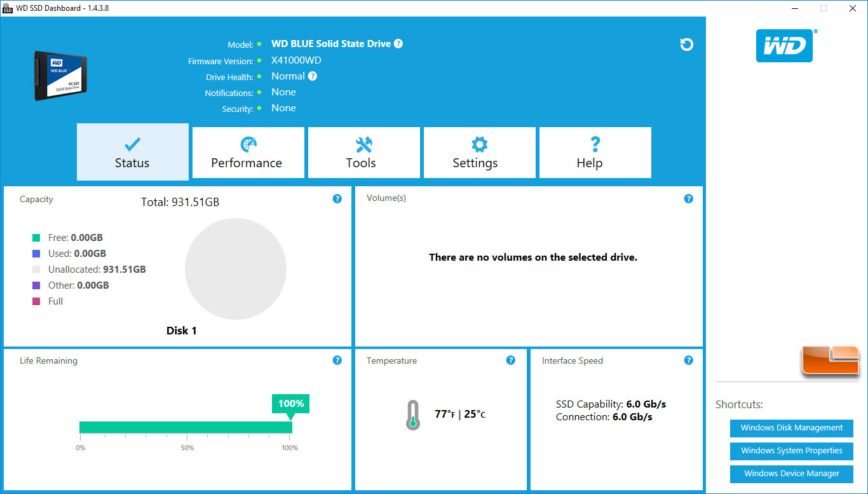Click the Disk 1 label
This screenshot has height=494, width=868.
182,331
